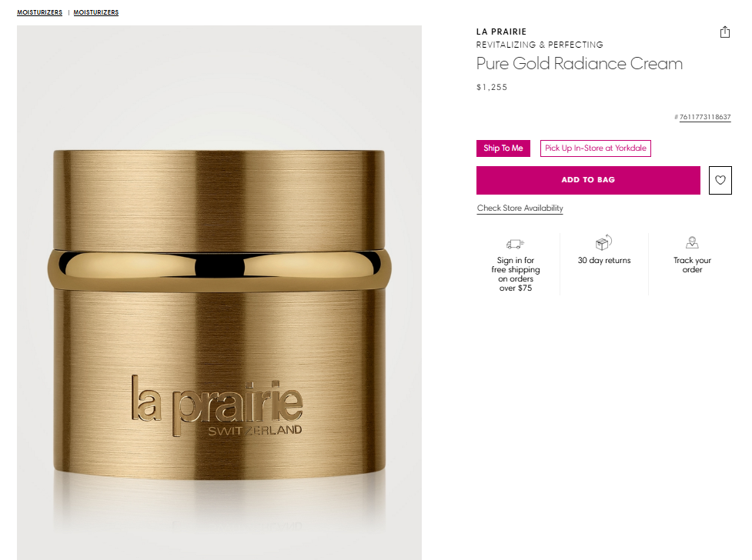
Task: Click the gold cream jar product image
Action: point(219,292)
